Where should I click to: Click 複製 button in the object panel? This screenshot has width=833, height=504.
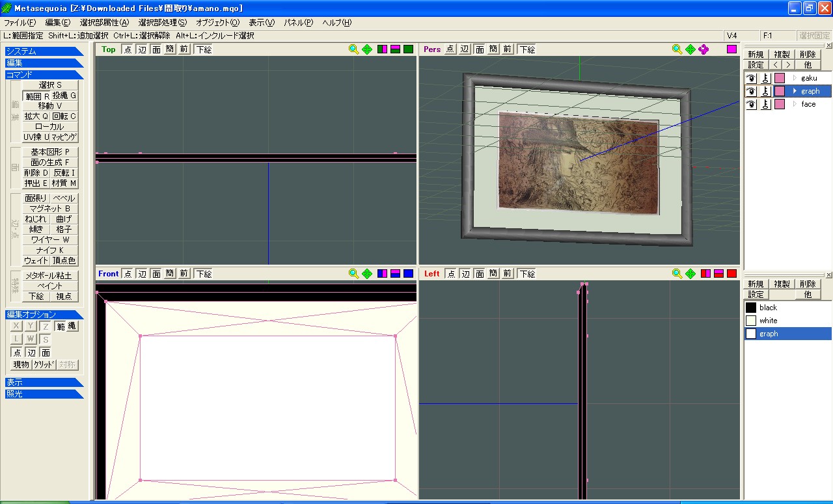pos(782,55)
